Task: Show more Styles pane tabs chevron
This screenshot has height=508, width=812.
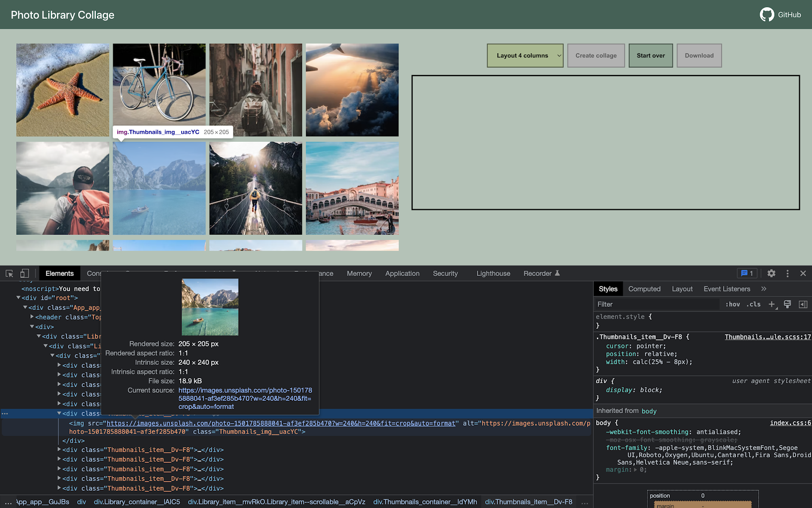Action: [764, 289]
